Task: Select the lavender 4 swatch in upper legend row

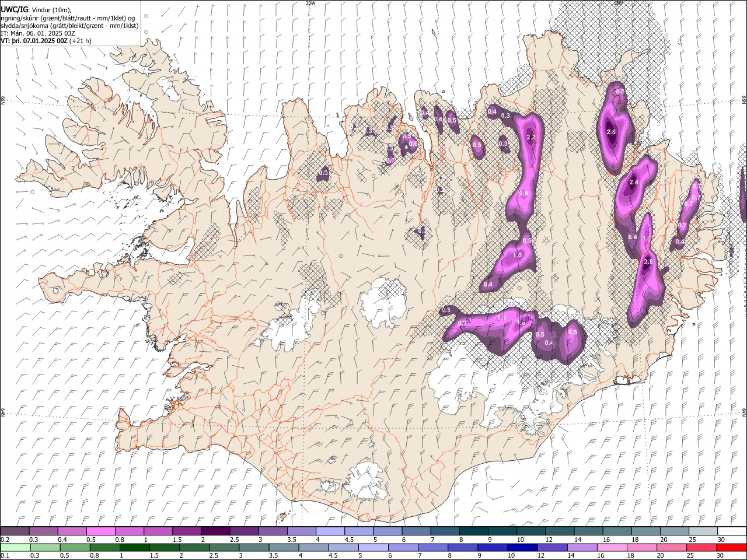Action: click(x=330, y=531)
